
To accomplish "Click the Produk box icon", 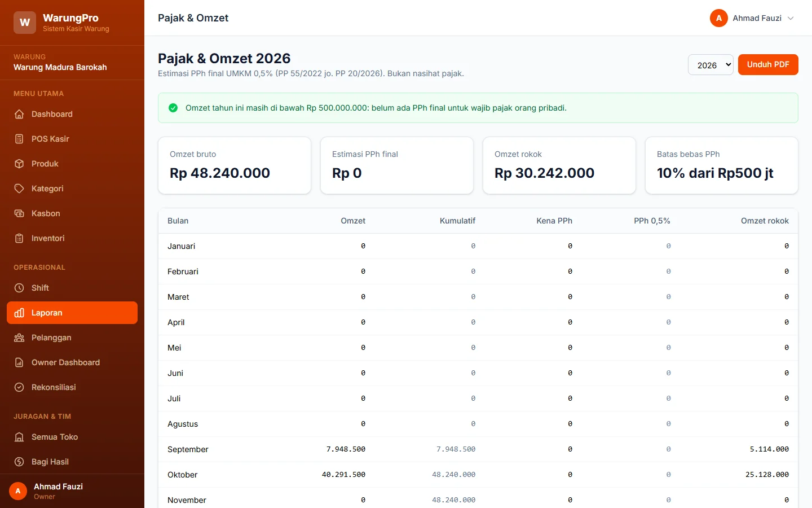I will [x=19, y=164].
